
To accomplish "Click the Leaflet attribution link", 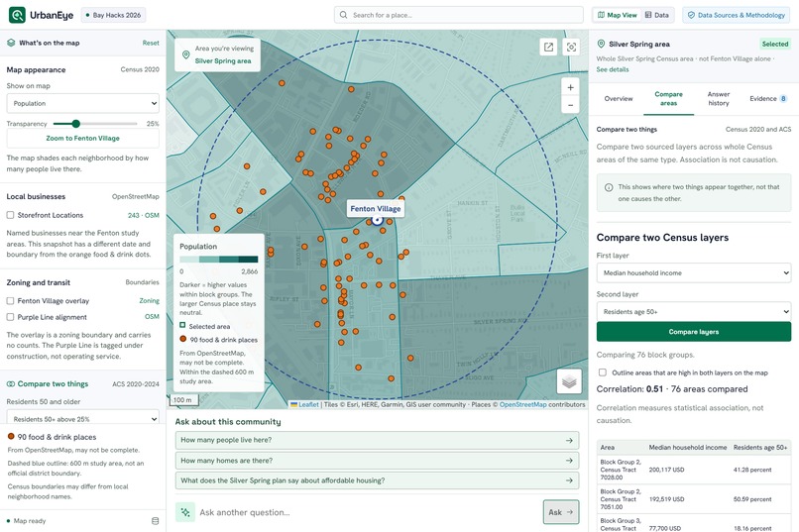I will tap(308, 405).
